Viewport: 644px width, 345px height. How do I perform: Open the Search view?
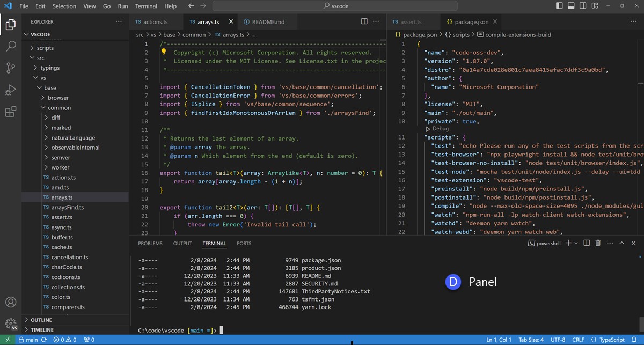(11, 46)
